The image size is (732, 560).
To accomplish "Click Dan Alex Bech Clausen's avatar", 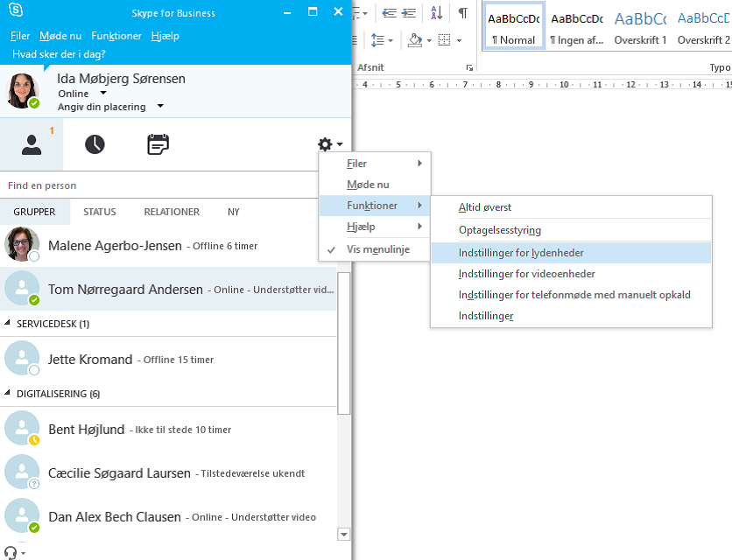I will (22, 515).
